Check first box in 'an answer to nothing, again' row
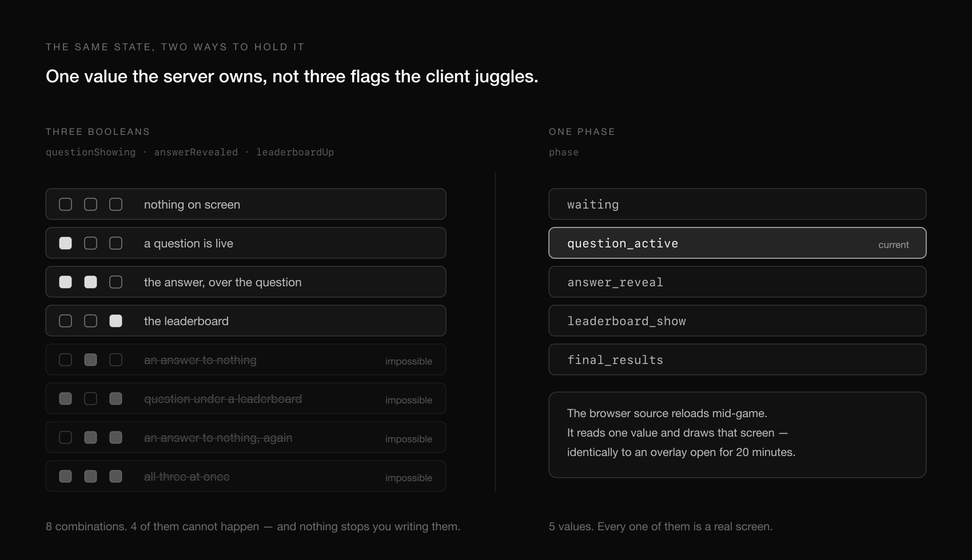Screen dimensions: 972x560 click(x=66, y=438)
